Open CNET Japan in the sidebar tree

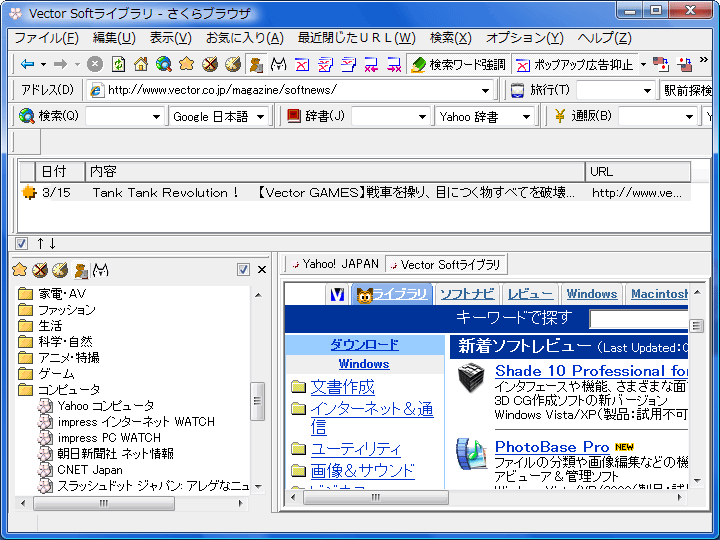[x=90, y=470]
